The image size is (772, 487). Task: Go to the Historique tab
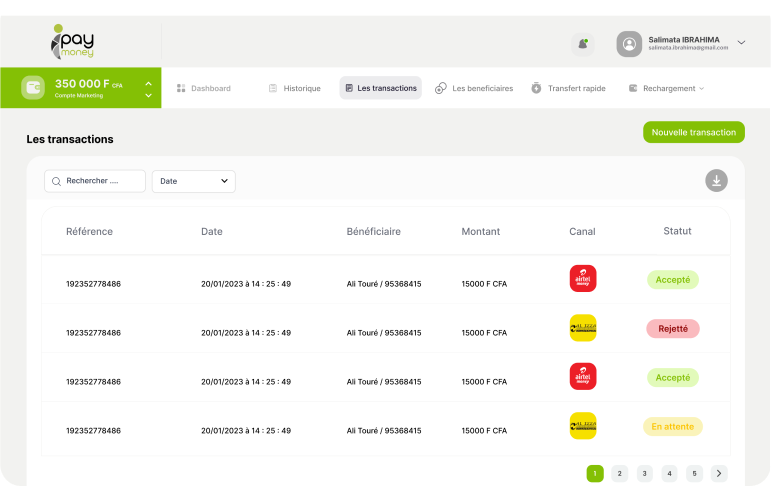tap(294, 88)
